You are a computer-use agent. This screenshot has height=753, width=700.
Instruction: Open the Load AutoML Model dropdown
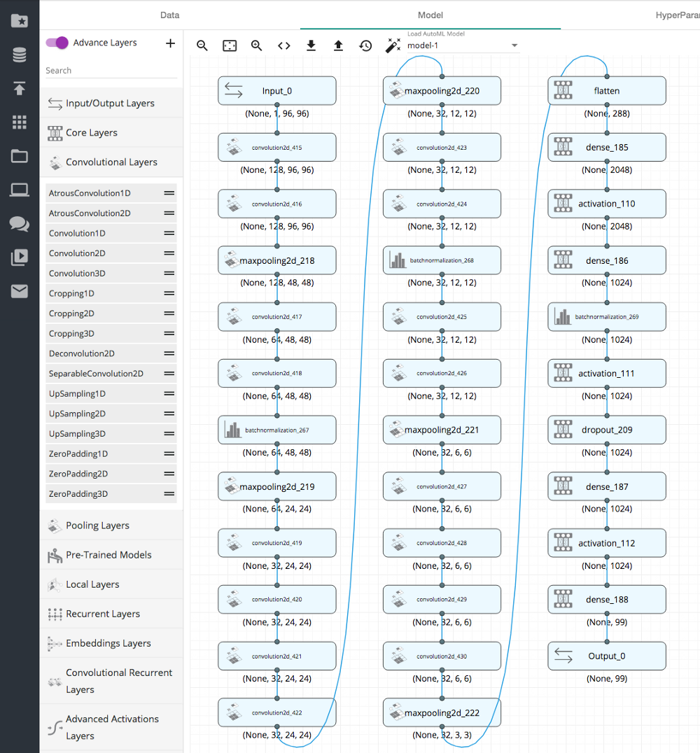[x=463, y=45]
